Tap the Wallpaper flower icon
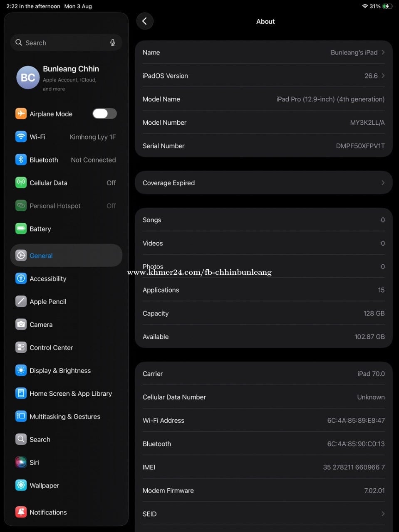 tap(21, 485)
